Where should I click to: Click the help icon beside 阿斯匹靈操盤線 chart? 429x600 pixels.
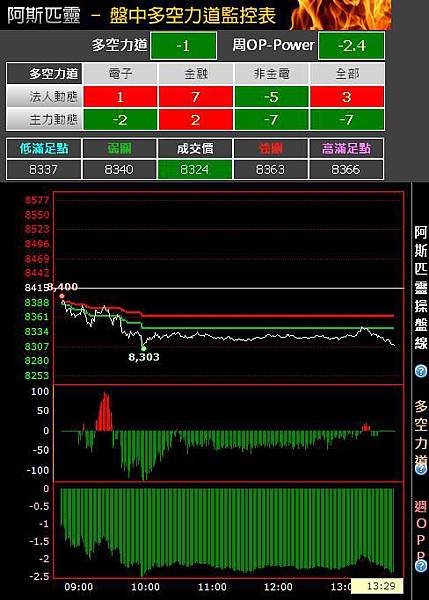point(421,371)
